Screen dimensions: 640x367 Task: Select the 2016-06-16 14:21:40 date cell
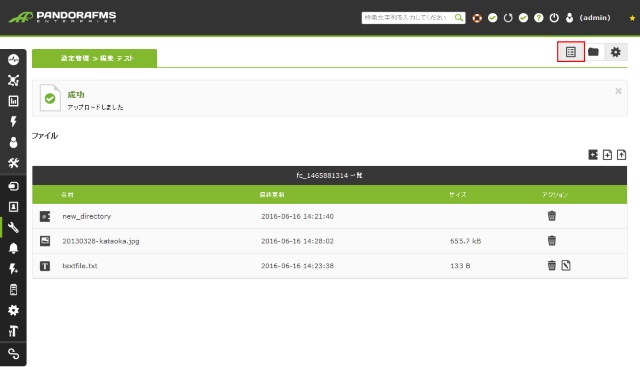point(297,216)
